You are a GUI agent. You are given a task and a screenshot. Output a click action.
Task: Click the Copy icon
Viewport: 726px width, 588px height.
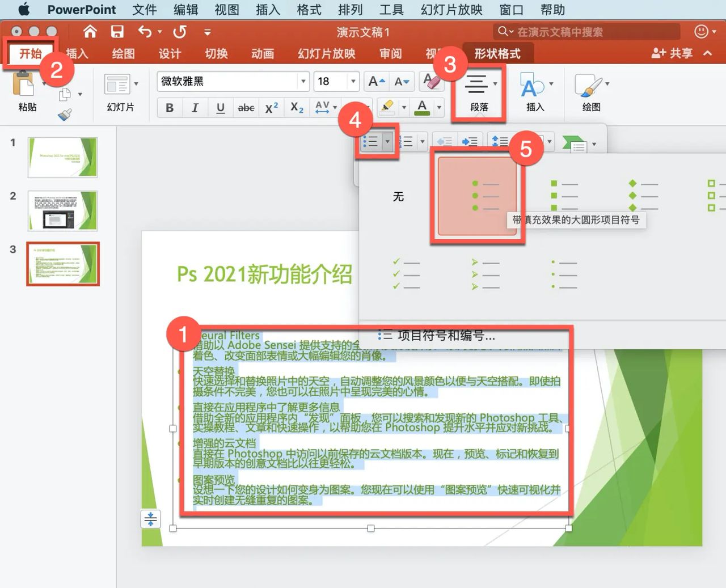tap(65, 94)
